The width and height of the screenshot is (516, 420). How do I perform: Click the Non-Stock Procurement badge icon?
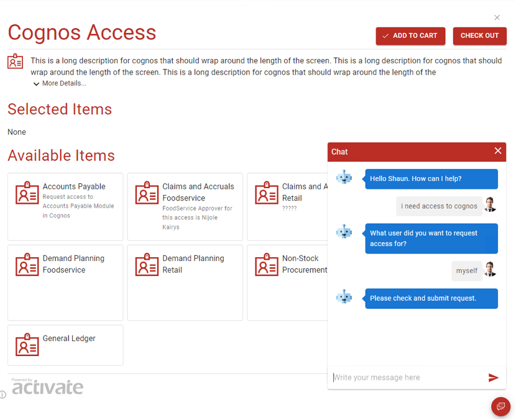[267, 265]
